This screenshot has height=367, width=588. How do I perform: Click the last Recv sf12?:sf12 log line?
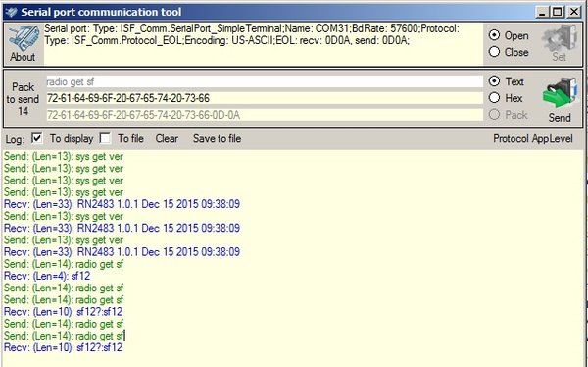pyautogui.click(x=63, y=347)
